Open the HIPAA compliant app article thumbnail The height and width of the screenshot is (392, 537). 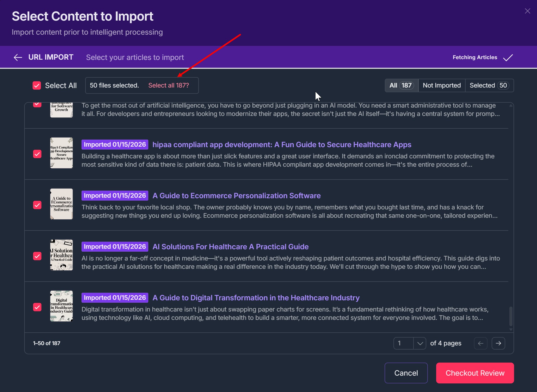61,153
